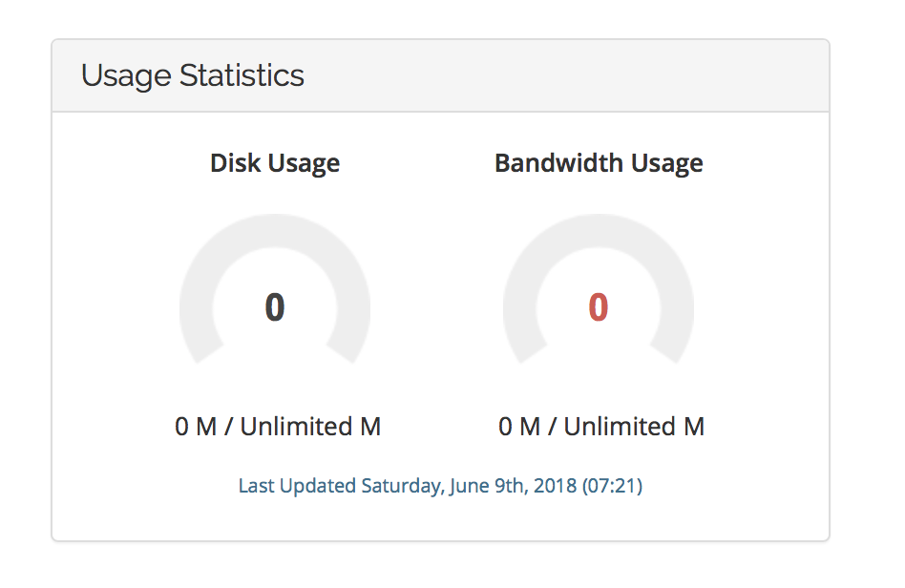Open the Last Updated Saturday, June 9th link

tap(439, 486)
